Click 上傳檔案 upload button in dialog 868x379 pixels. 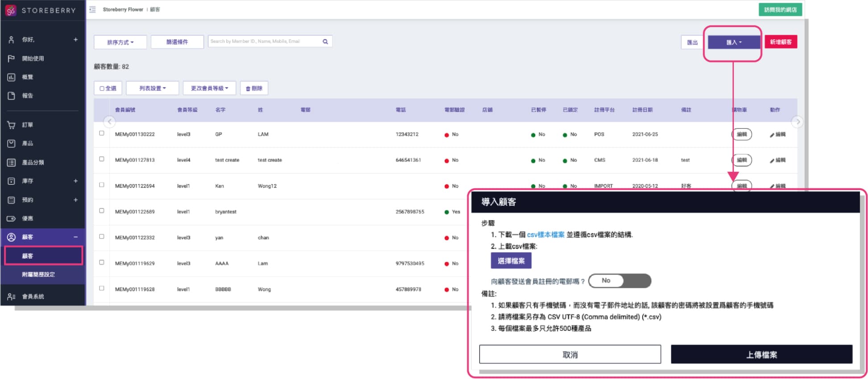point(762,354)
